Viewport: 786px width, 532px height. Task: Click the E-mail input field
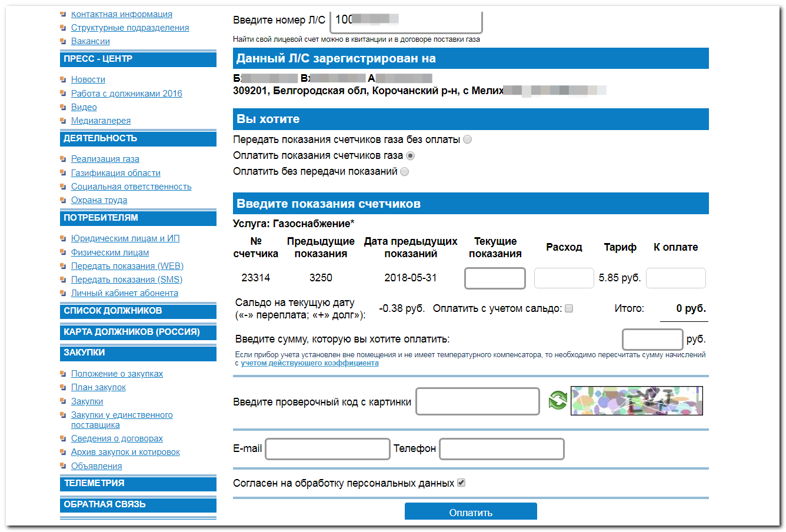[328, 449]
